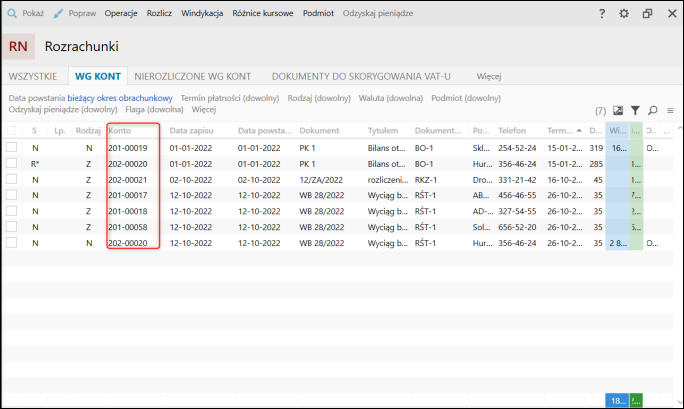Click the Popraw brush icon
Image resolution: width=684 pixels, height=409 pixels.
[x=58, y=14]
